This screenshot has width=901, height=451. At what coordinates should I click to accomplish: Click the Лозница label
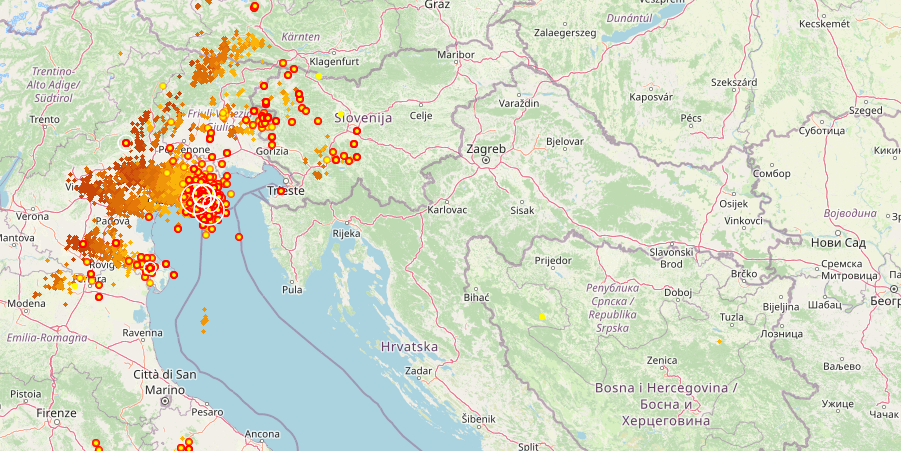click(781, 333)
